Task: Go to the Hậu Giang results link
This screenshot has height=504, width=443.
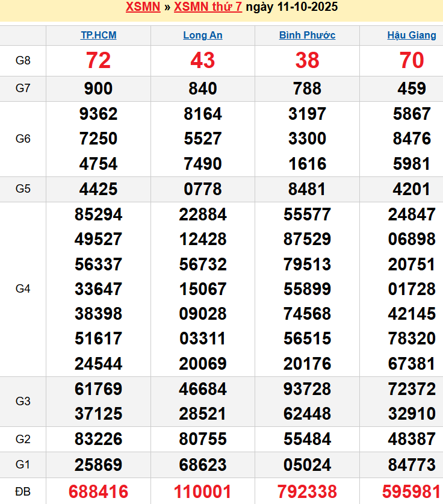Action: pyautogui.click(x=412, y=35)
